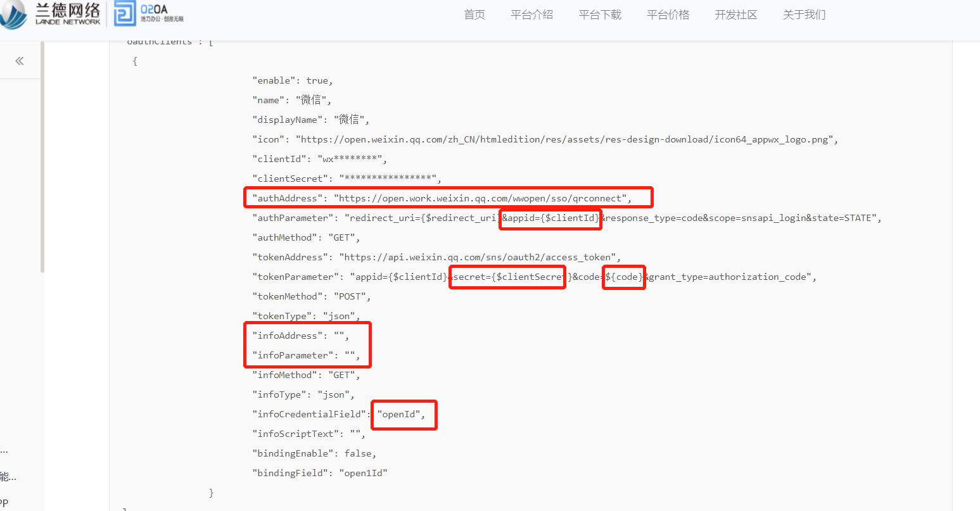Click the left sidebar scrollbar

click(x=42, y=157)
